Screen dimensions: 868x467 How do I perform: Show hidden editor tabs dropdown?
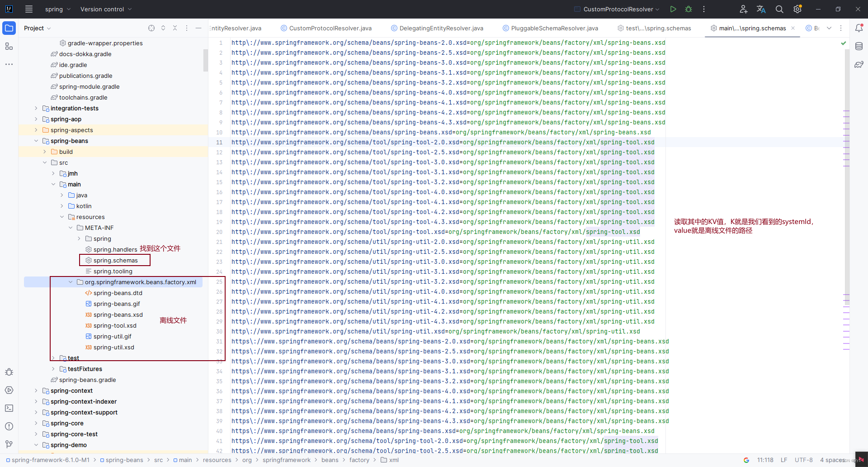pos(829,28)
